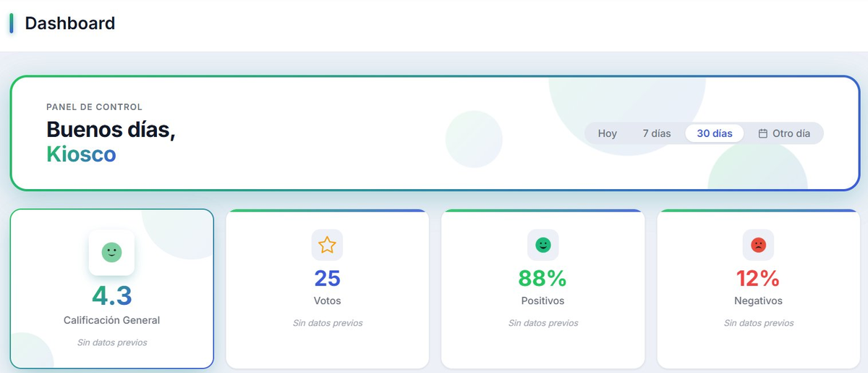Click the 12% negative percentage
Image resolution: width=868 pixels, height=373 pixels.
758,278
